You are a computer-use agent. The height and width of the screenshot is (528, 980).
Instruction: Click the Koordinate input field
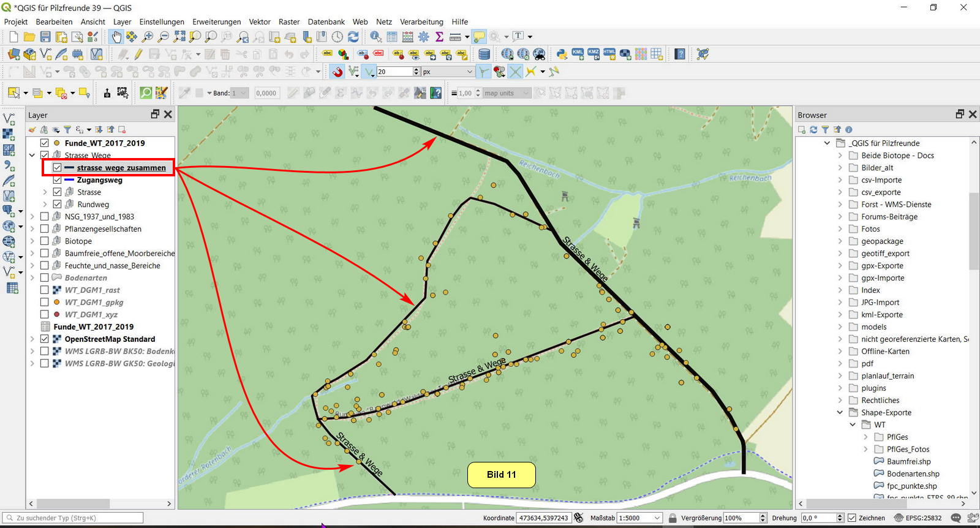click(543, 518)
